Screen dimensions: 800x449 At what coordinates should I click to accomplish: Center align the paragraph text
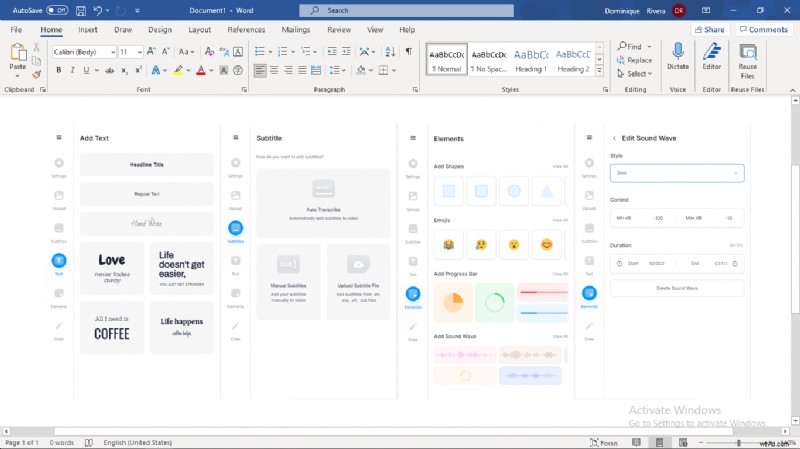coord(274,70)
